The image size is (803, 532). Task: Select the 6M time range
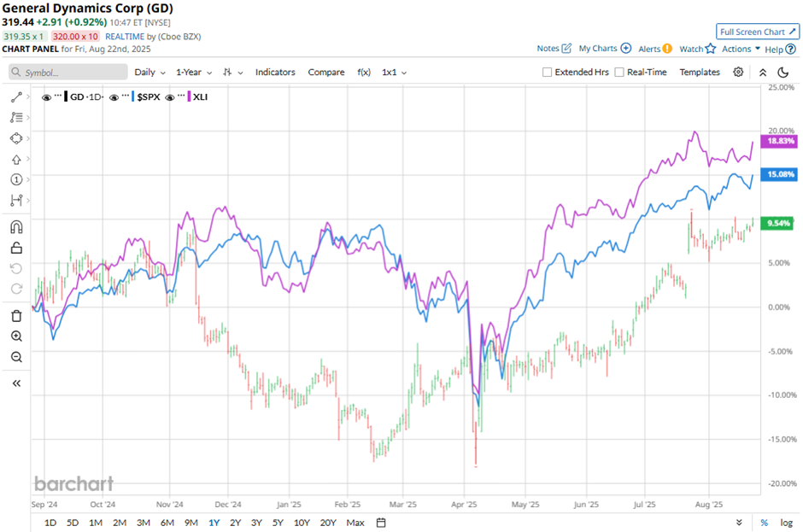(167, 523)
